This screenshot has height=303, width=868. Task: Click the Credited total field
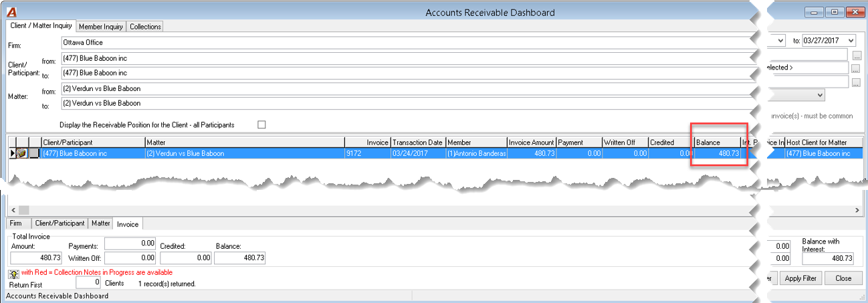tap(186, 258)
